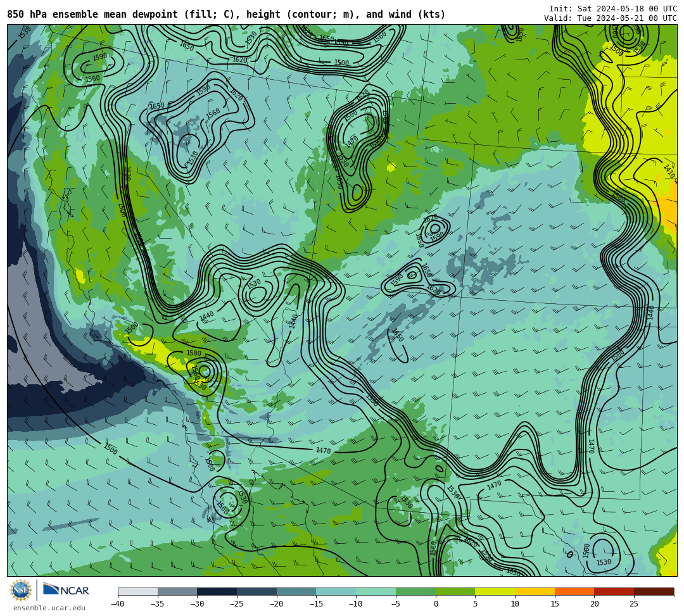Click the '1410' contour label on the map
The width and height of the screenshot is (684, 616).
[669, 171]
